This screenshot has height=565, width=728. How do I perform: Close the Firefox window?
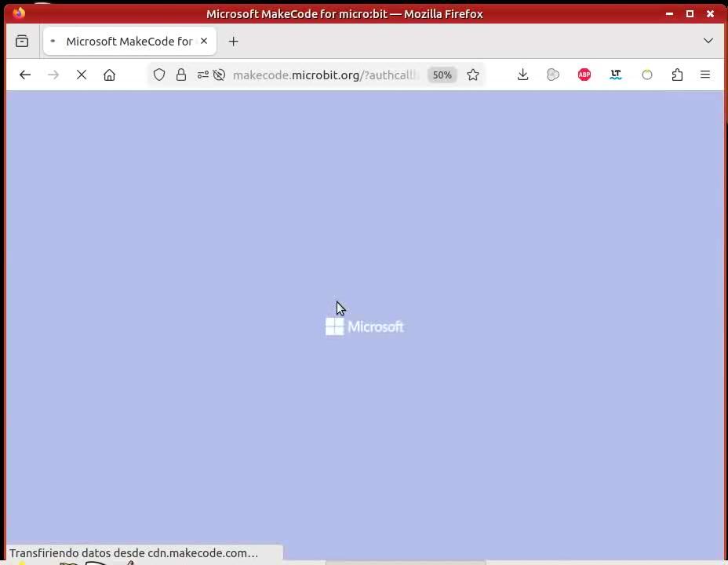(711, 14)
